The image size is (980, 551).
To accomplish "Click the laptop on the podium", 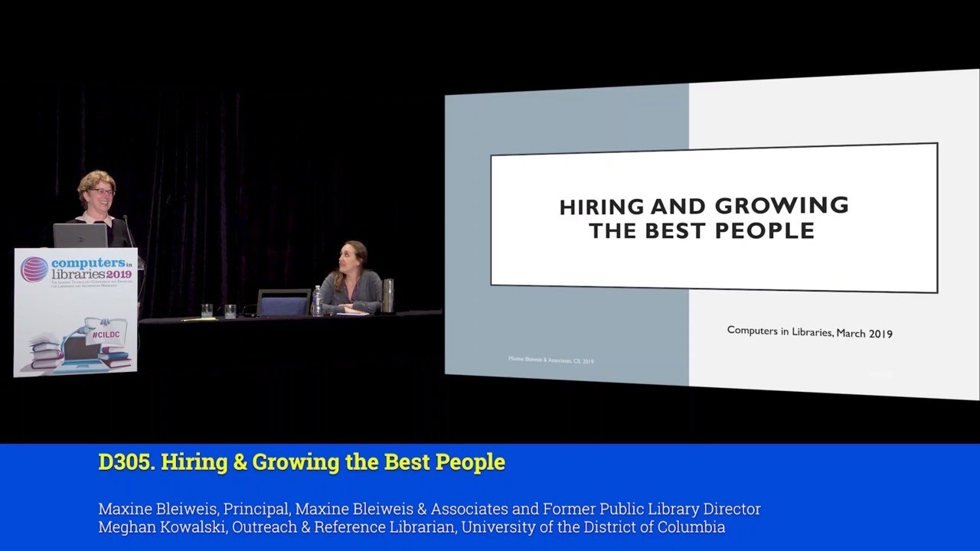I will 80,235.
